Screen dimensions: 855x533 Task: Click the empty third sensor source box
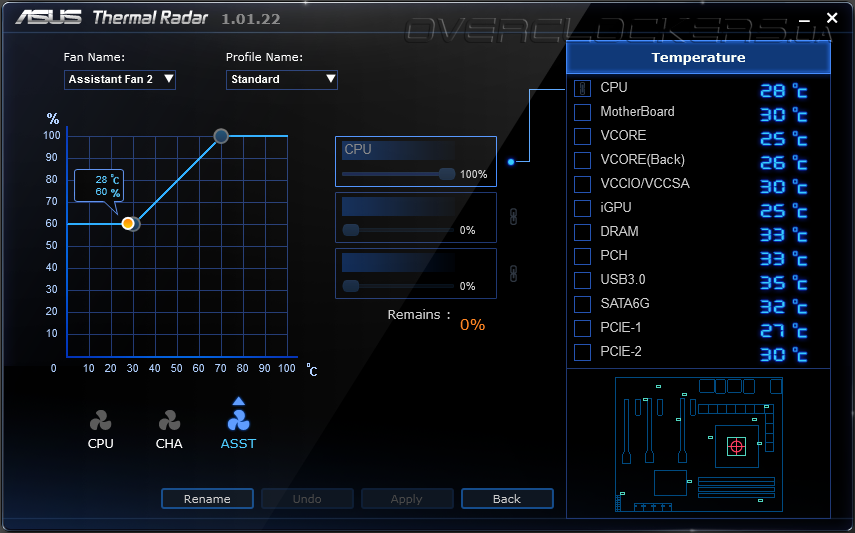pos(398,263)
